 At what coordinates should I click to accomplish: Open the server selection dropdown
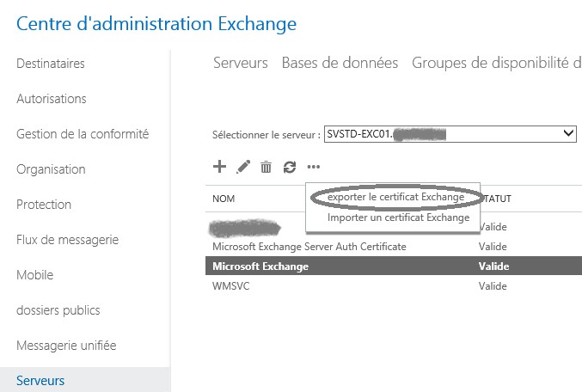click(450, 134)
